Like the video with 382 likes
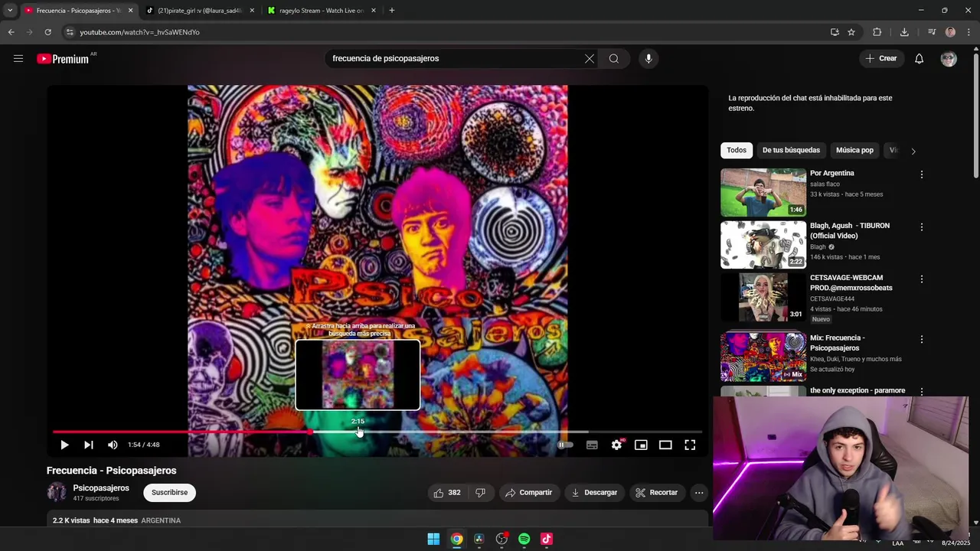 [447, 493]
